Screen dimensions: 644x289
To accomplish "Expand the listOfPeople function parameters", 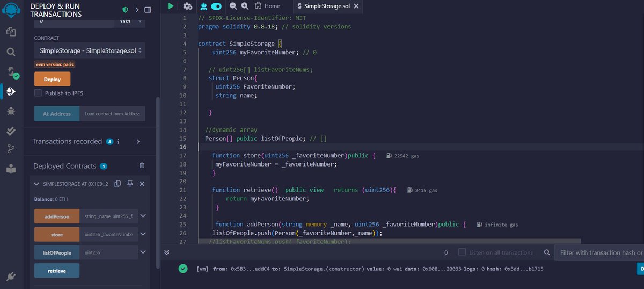I will click(143, 252).
